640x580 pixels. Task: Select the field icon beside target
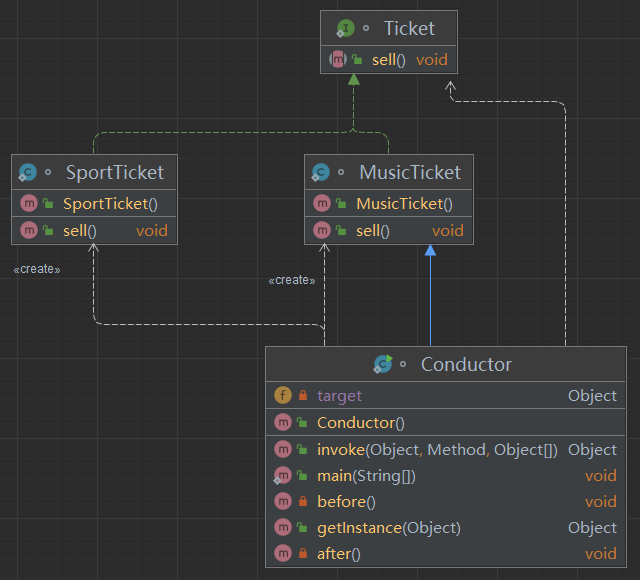283,395
